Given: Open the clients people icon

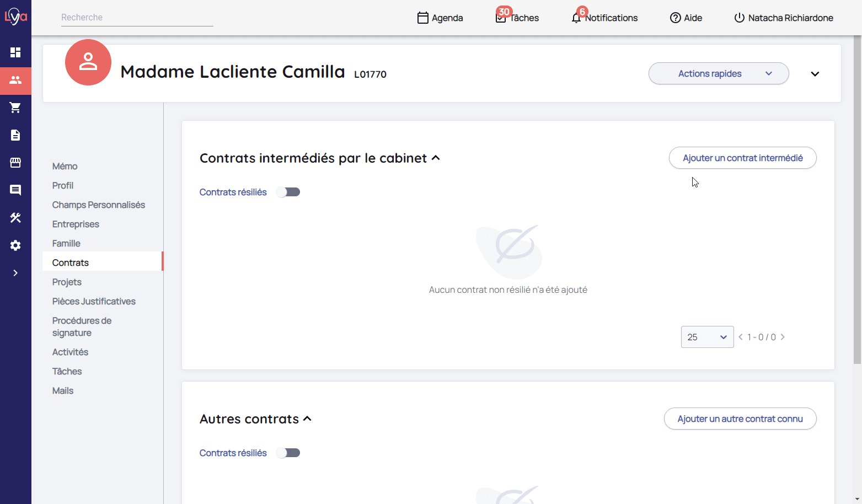Looking at the screenshot, I should coord(15,81).
